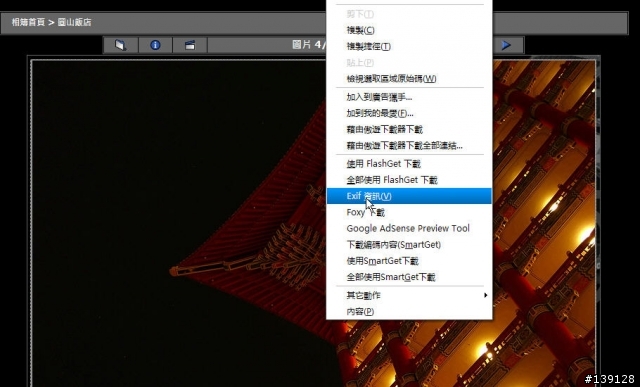This screenshot has height=387, width=640.
Task: Select 加到我的最愛(F)... option
Action: coord(409,113)
